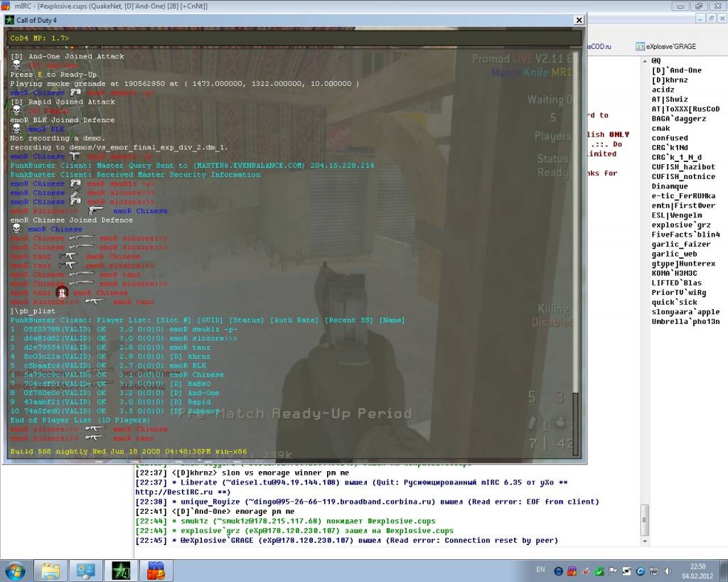Open Windows Explorer from the taskbar
The image size is (728, 582).
pyautogui.click(x=50, y=571)
